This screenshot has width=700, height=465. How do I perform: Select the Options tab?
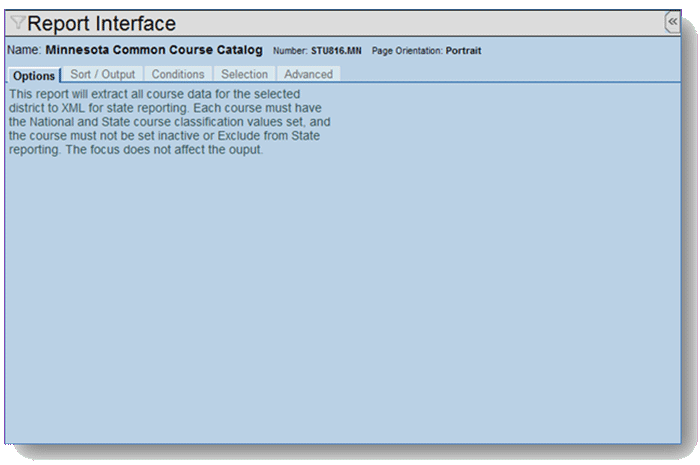pos(34,75)
